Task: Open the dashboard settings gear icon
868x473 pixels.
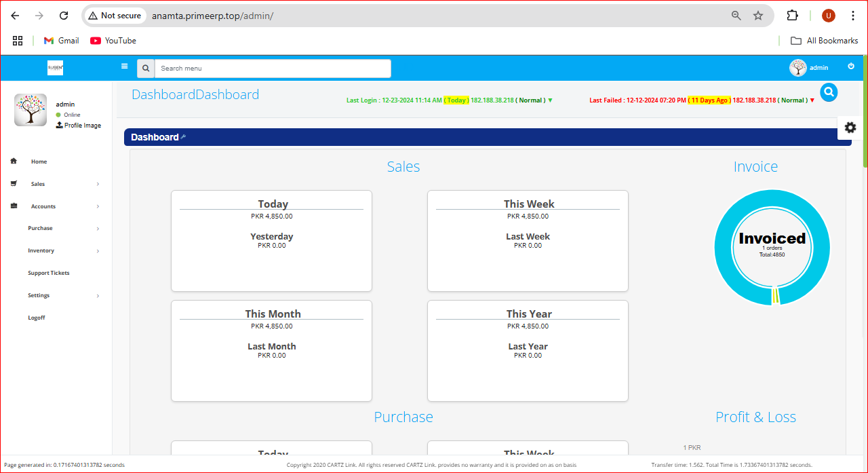Action: [x=850, y=128]
